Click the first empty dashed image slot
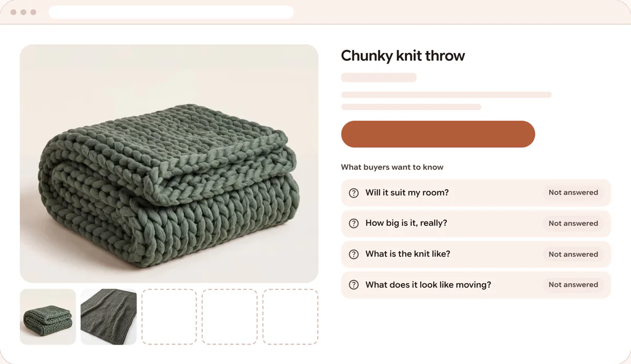 tap(169, 317)
